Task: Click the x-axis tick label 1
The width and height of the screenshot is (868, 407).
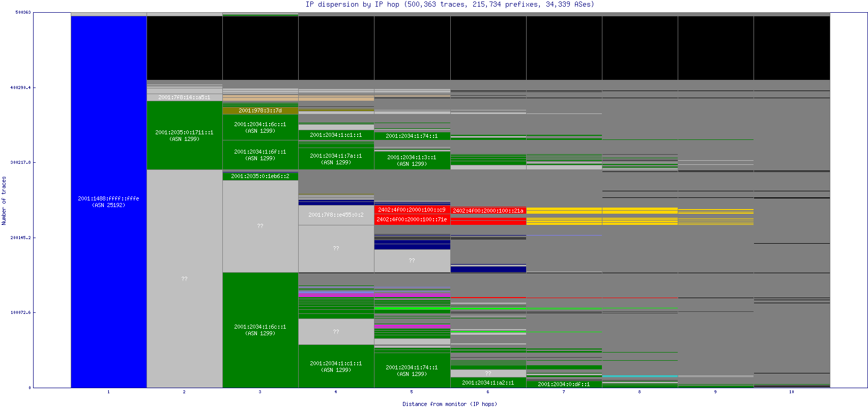Action: coord(108,392)
